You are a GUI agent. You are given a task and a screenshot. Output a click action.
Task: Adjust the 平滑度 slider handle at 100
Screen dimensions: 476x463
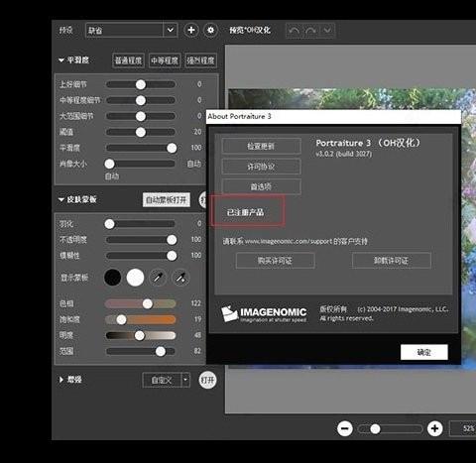tap(172, 148)
